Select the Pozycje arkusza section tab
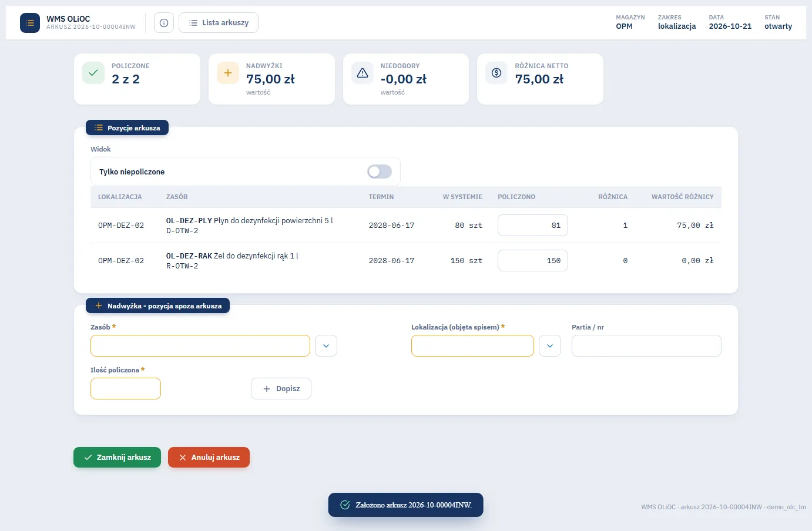 click(127, 127)
